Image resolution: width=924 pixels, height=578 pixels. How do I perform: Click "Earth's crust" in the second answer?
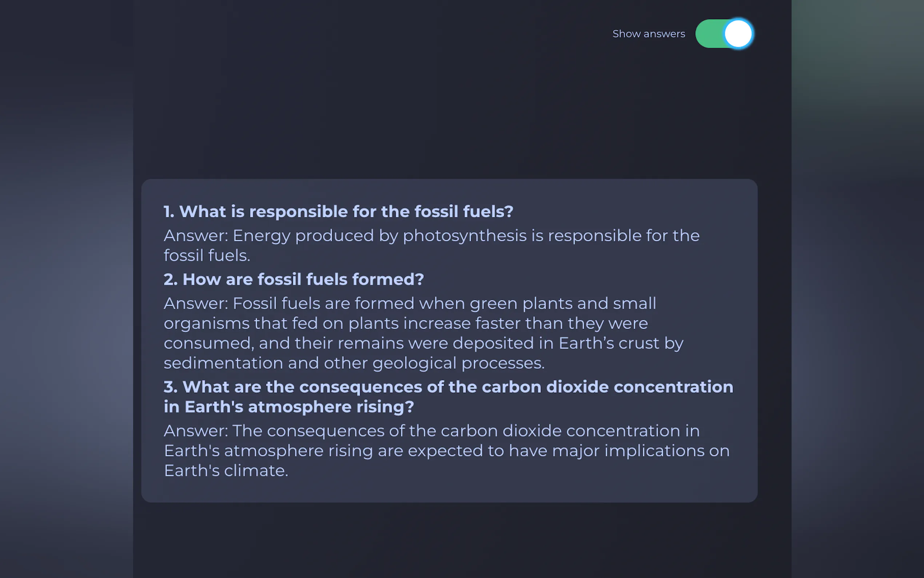(609, 343)
